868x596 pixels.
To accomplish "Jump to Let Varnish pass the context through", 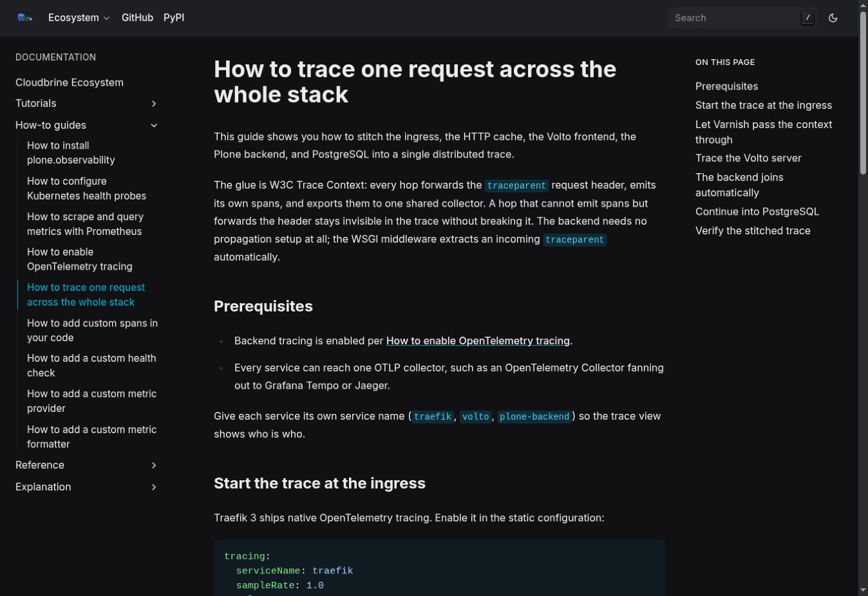I will click(764, 132).
